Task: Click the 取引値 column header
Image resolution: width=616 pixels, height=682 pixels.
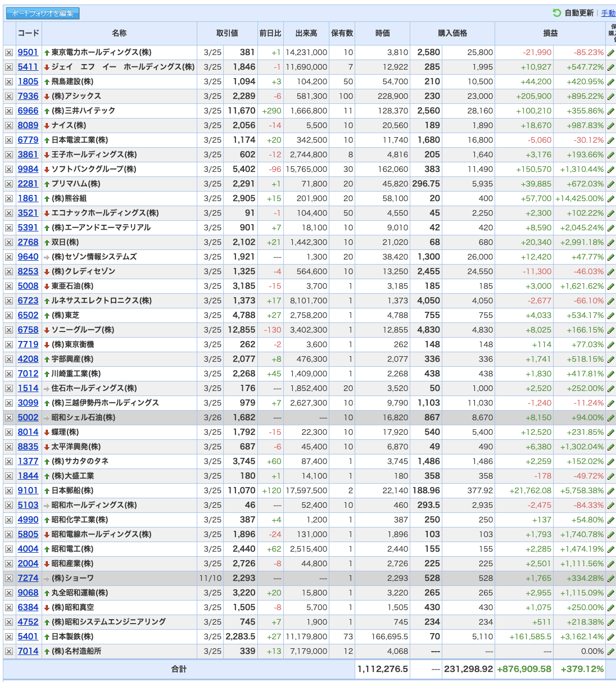Action: coord(227,33)
